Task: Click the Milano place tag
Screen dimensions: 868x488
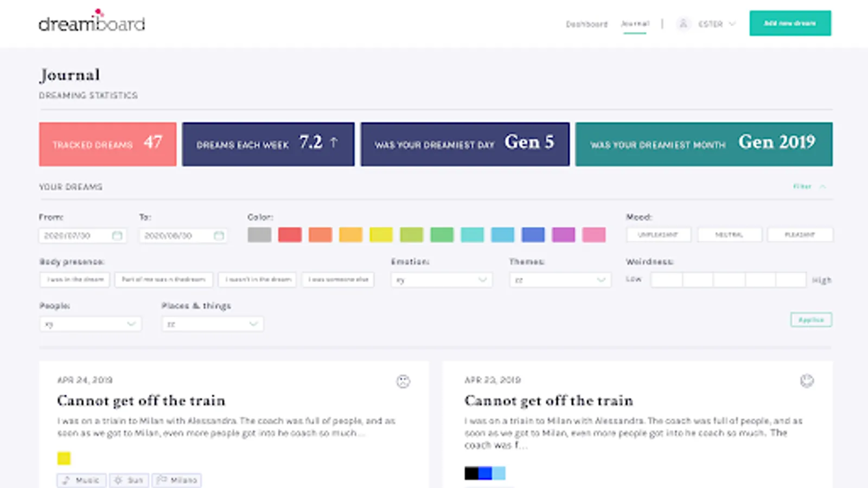Action: [177, 480]
